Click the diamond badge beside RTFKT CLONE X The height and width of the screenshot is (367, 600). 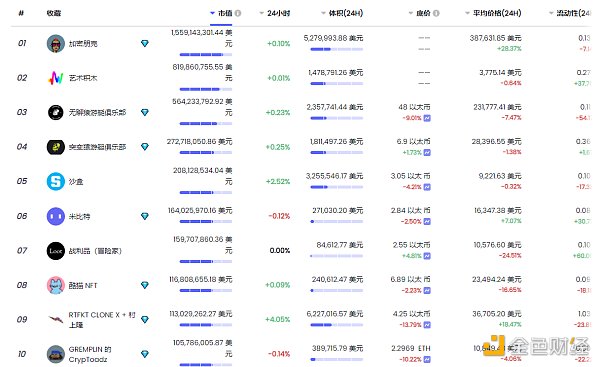(x=145, y=319)
